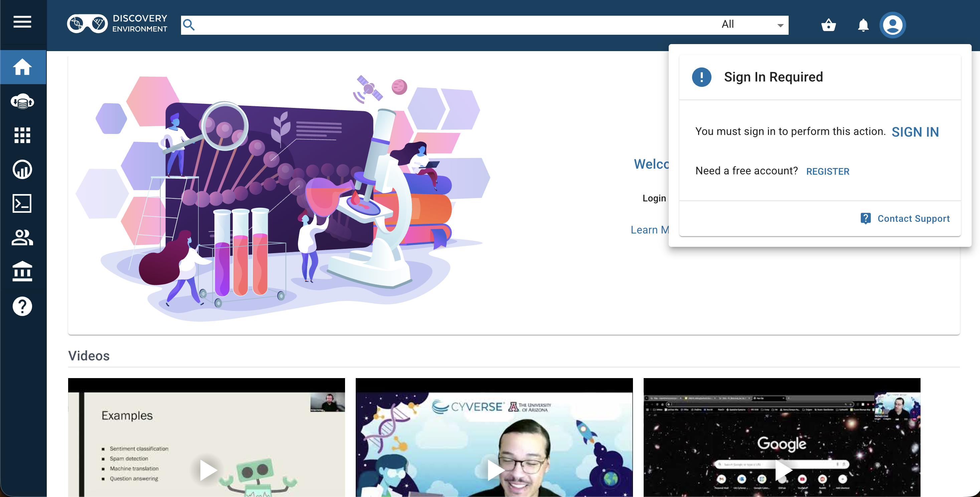Open the Analyses chart section

[x=22, y=169]
